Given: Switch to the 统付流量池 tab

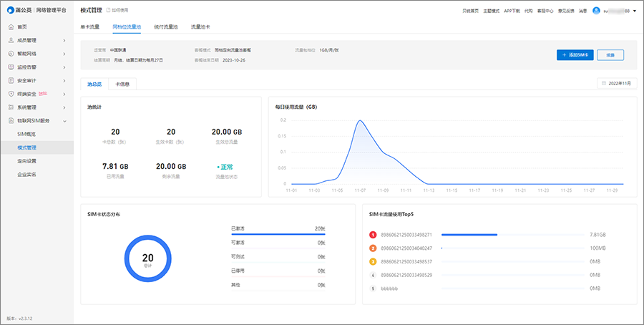Looking at the screenshot, I should [165, 27].
